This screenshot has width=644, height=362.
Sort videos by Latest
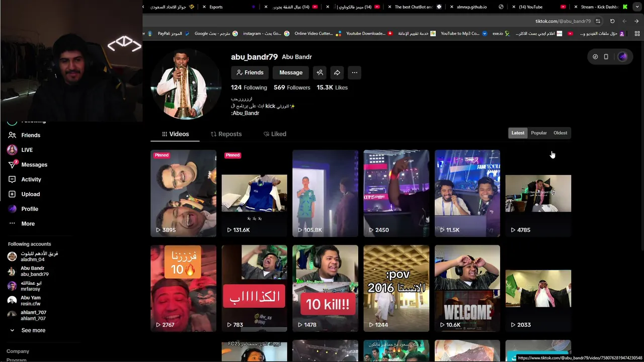click(x=518, y=133)
